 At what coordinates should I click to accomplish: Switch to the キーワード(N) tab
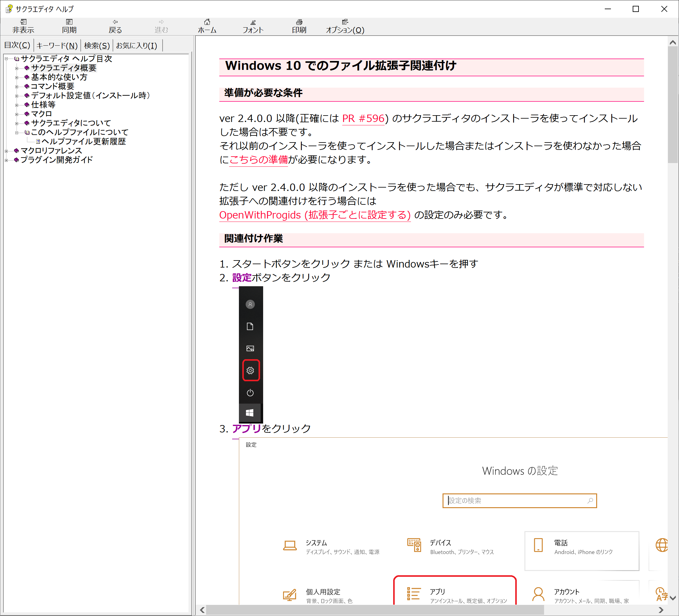pyautogui.click(x=57, y=45)
